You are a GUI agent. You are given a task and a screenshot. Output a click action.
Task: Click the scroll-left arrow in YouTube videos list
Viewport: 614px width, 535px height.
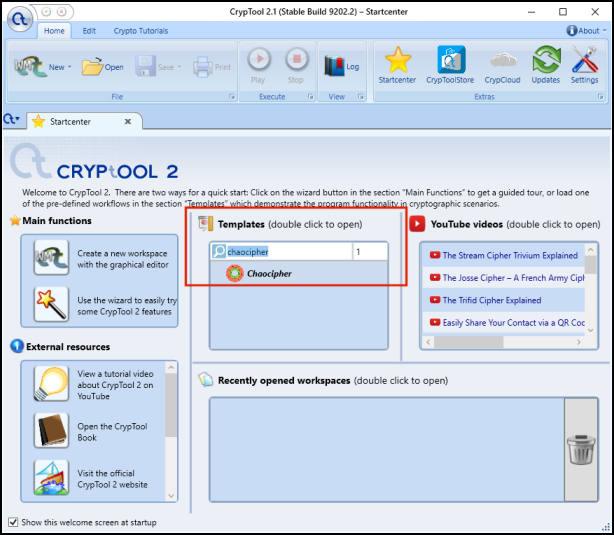pyautogui.click(x=428, y=342)
